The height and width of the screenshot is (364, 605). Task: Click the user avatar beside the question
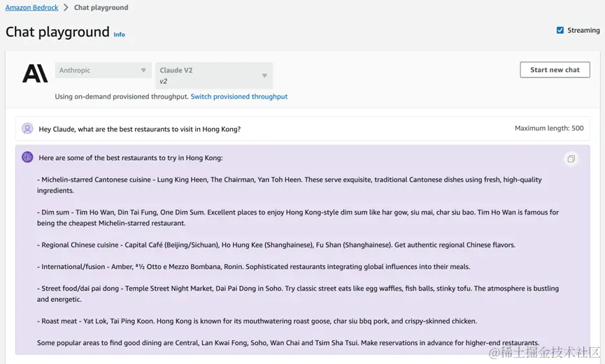click(x=27, y=129)
